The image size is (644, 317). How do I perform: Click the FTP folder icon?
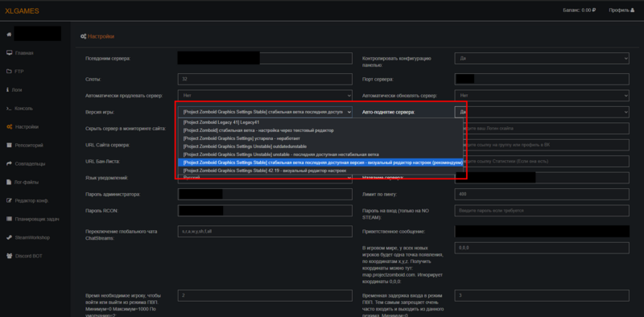[x=9, y=72]
